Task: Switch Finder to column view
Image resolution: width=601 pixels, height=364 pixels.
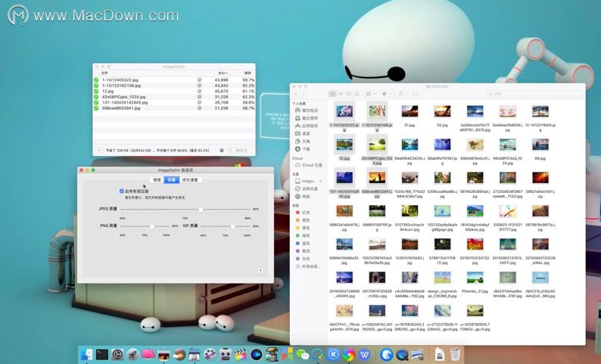Action: tap(348, 94)
